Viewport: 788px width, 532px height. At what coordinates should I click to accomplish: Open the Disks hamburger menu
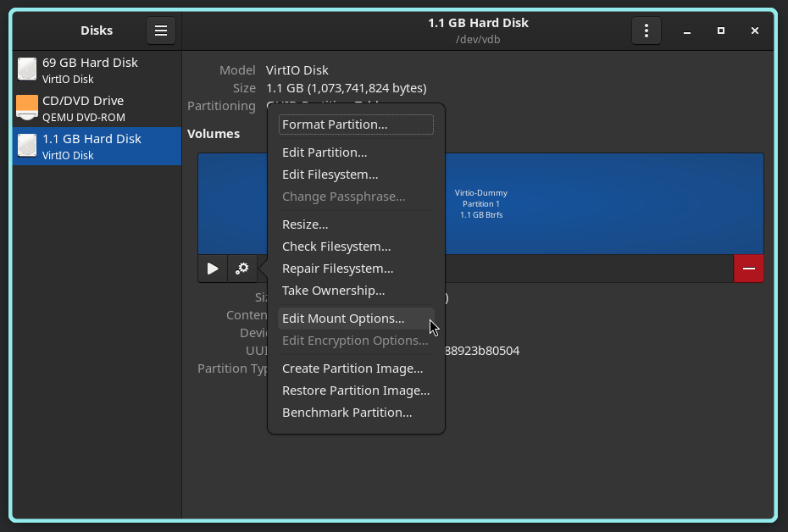[x=161, y=30]
